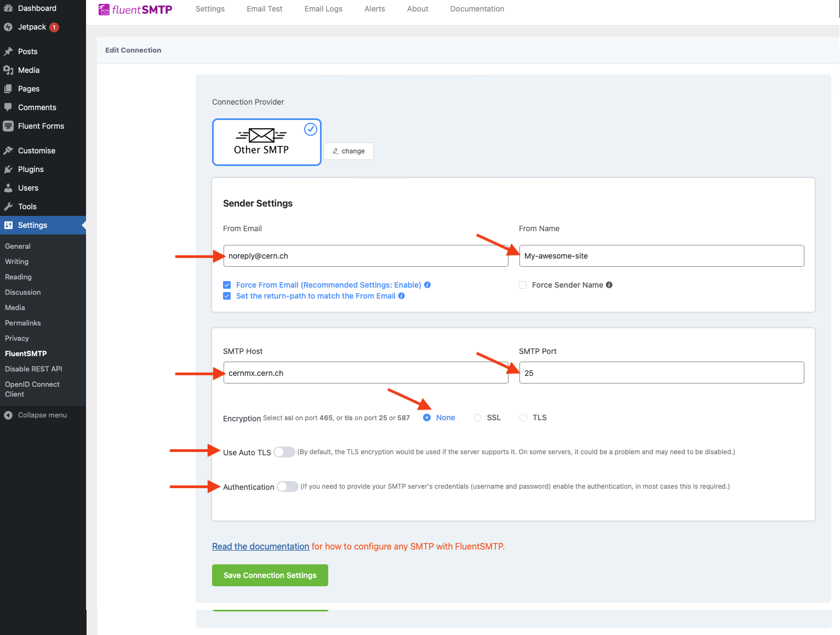The height and width of the screenshot is (635, 840).
Task: Open Writing settings submenu item
Action: tap(16, 262)
